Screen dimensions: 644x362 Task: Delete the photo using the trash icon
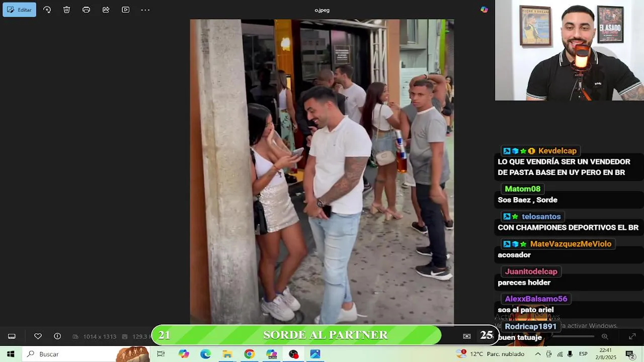pos(66,10)
